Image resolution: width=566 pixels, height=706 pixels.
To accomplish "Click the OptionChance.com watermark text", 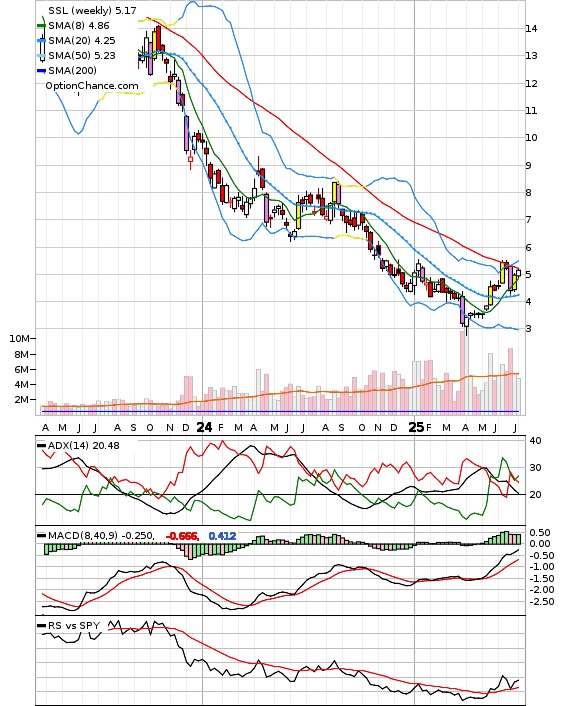I will [x=92, y=86].
